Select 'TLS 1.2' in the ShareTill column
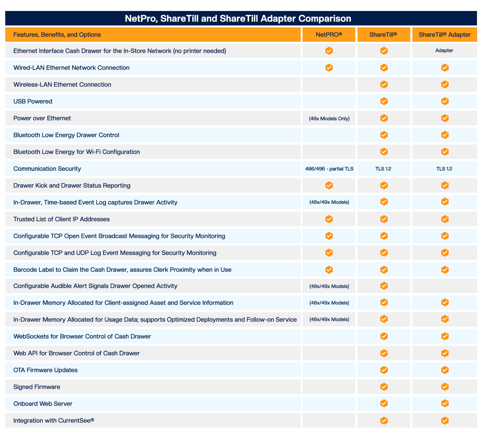 coord(383,169)
